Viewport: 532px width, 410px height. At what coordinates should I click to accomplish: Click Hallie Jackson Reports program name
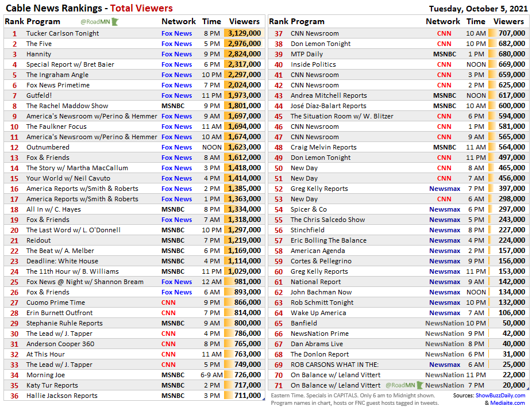61,396
